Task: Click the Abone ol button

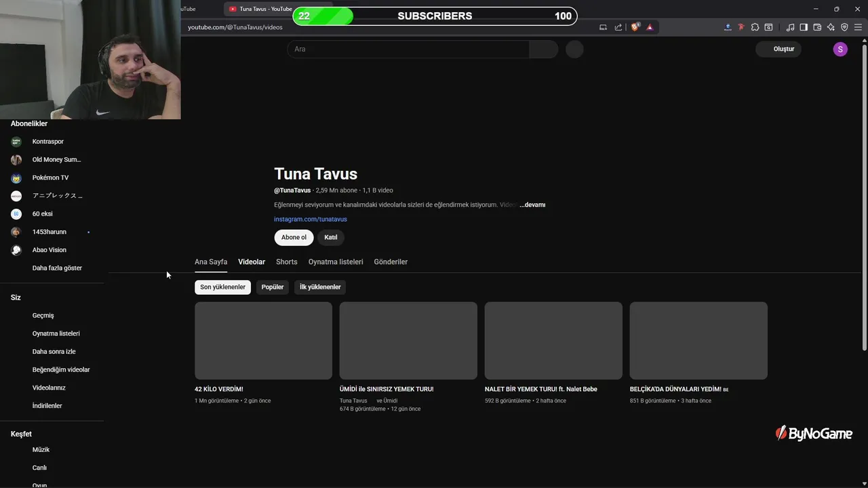Action: (294, 237)
